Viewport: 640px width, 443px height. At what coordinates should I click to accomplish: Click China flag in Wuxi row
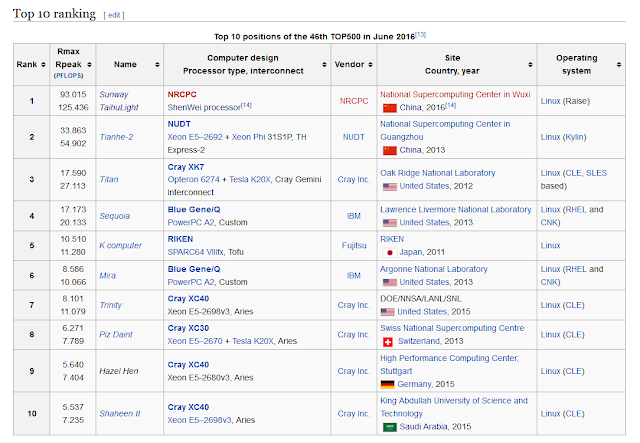click(390, 108)
